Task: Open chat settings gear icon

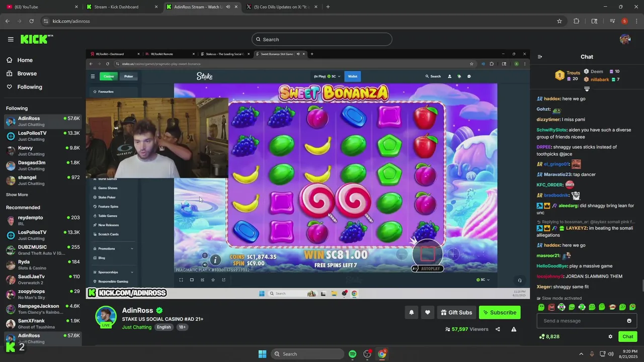Action: pyautogui.click(x=610, y=336)
